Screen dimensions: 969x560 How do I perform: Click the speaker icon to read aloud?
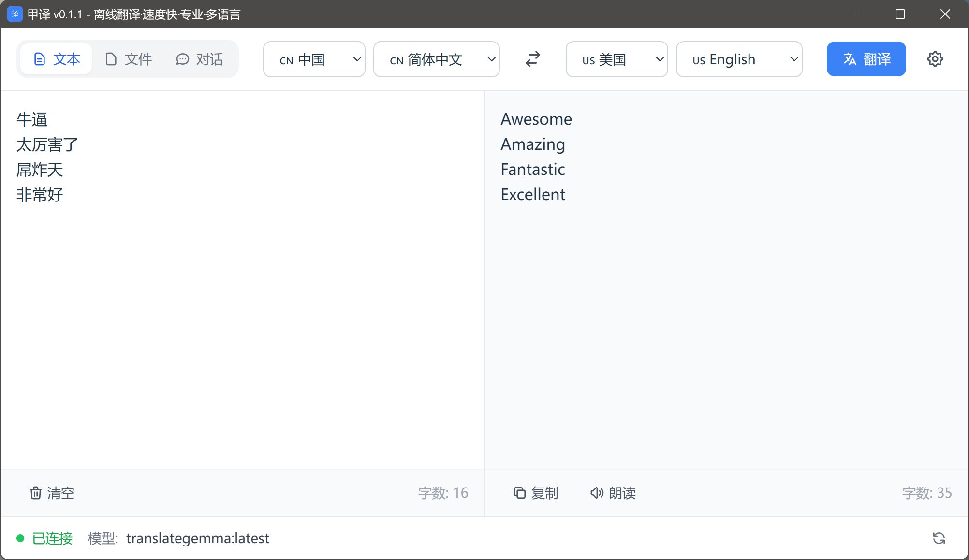coord(597,493)
